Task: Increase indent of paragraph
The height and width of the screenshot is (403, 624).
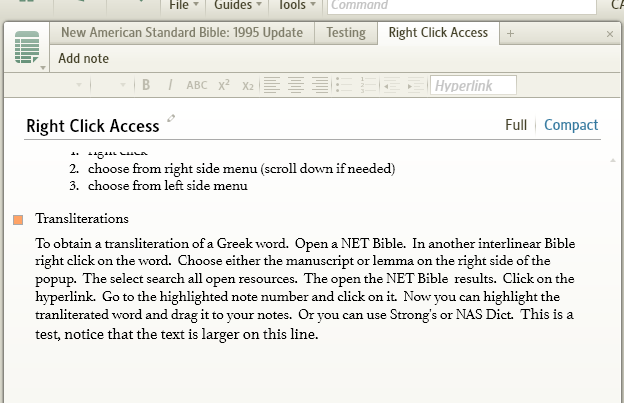Action: point(416,85)
